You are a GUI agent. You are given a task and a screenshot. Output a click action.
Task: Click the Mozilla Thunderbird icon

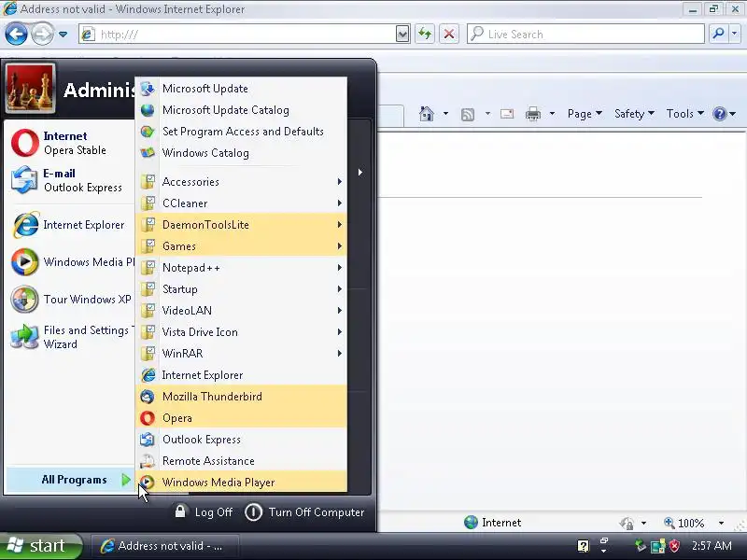coord(148,397)
